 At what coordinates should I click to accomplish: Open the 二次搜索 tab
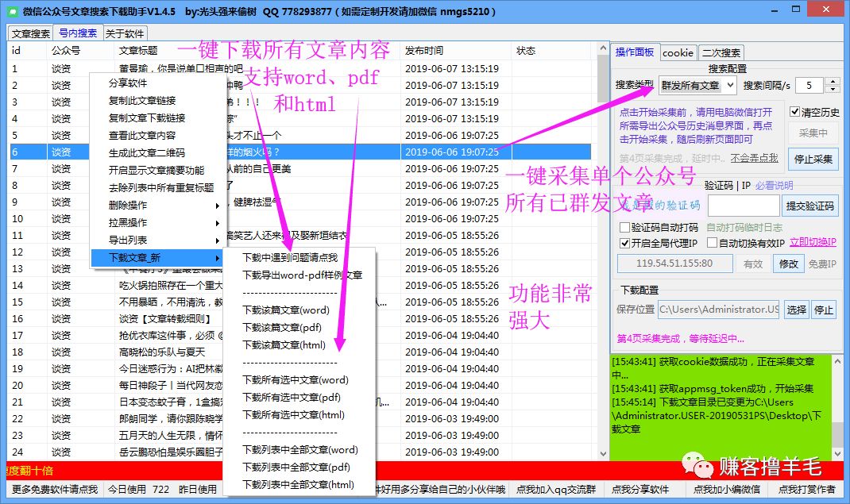coord(721,52)
